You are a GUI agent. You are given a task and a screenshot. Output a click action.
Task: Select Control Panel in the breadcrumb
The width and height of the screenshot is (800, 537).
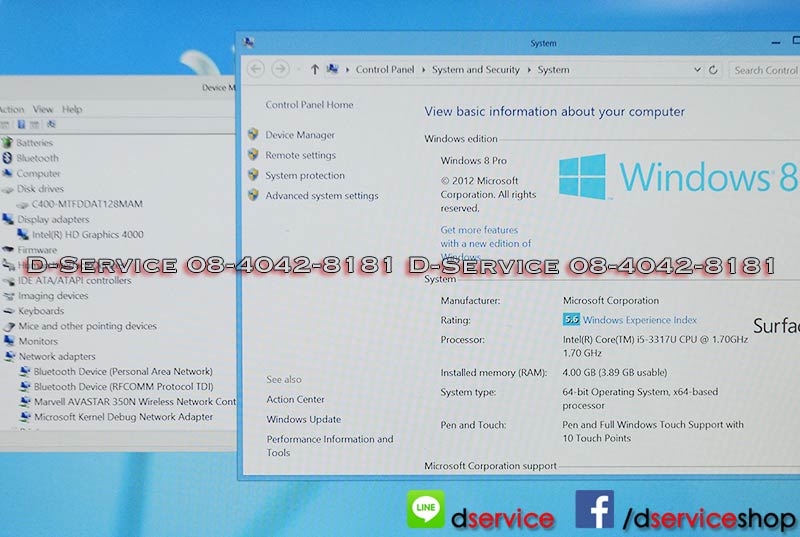[x=385, y=69]
